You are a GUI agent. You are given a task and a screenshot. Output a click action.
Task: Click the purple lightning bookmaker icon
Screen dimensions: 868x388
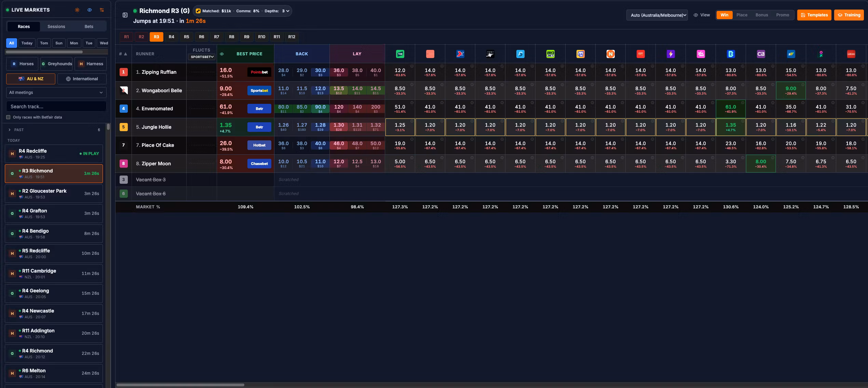click(x=670, y=54)
